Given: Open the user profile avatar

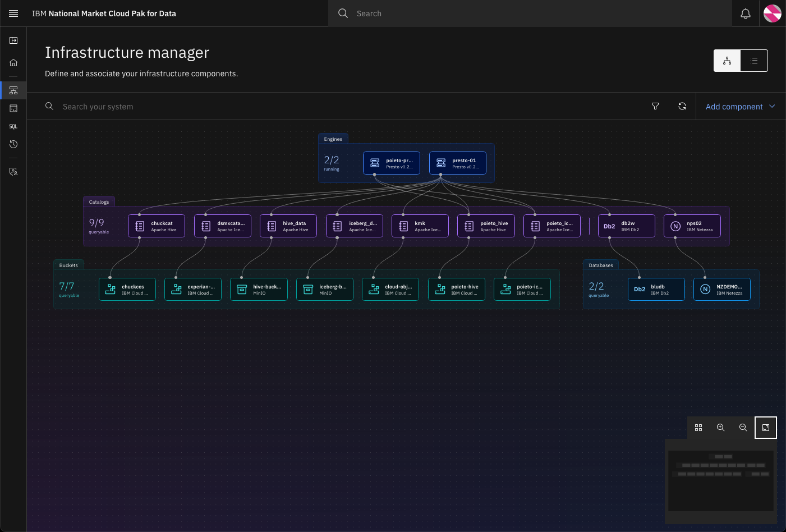Looking at the screenshot, I should point(773,13).
